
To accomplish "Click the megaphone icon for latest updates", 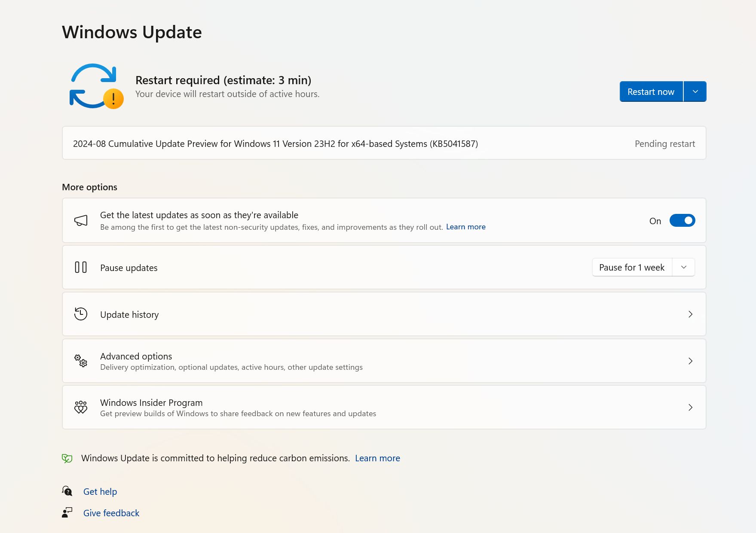I will click(x=81, y=220).
